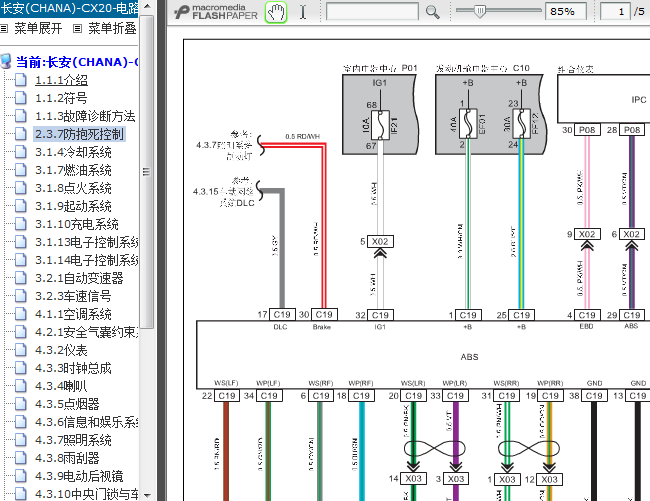Click page icon beside 3.1.10充电系统
Image resolution: width=650 pixels, height=501 pixels.
(x=21, y=224)
